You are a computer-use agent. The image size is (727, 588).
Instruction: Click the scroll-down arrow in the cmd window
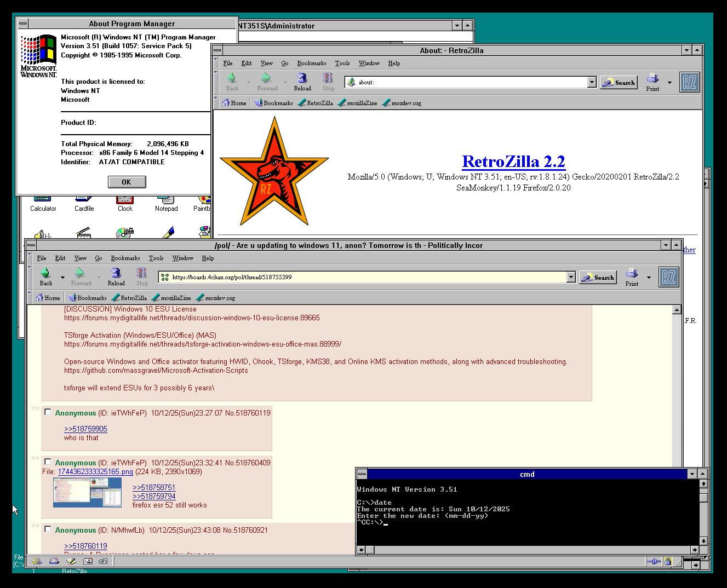[703, 541]
